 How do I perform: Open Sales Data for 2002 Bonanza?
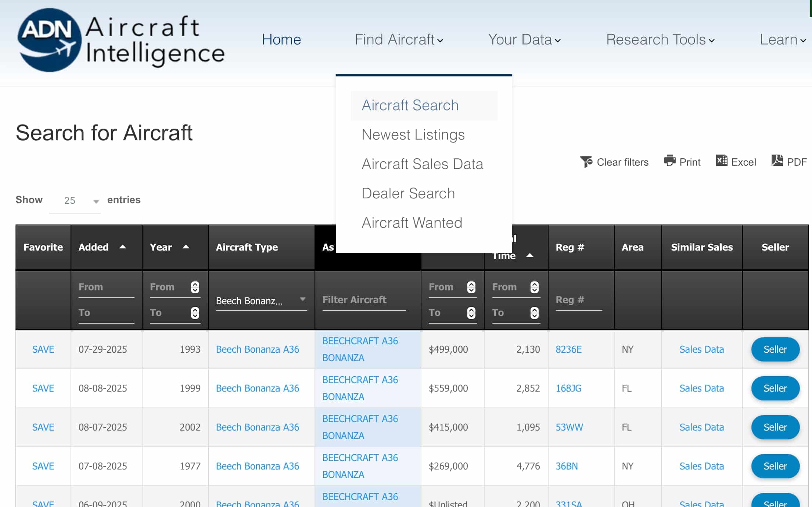(x=701, y=427)
